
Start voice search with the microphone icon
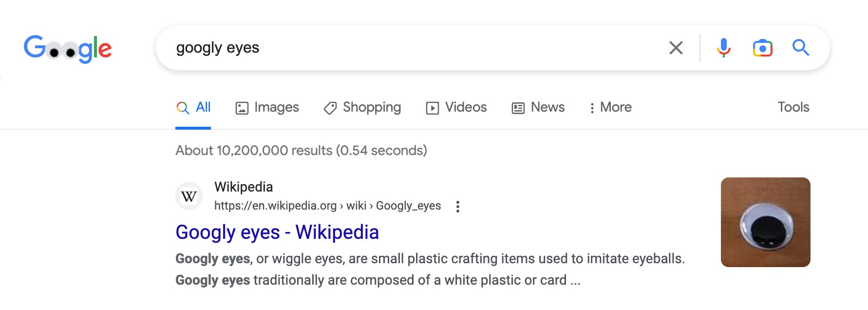(x=723, y=48)
